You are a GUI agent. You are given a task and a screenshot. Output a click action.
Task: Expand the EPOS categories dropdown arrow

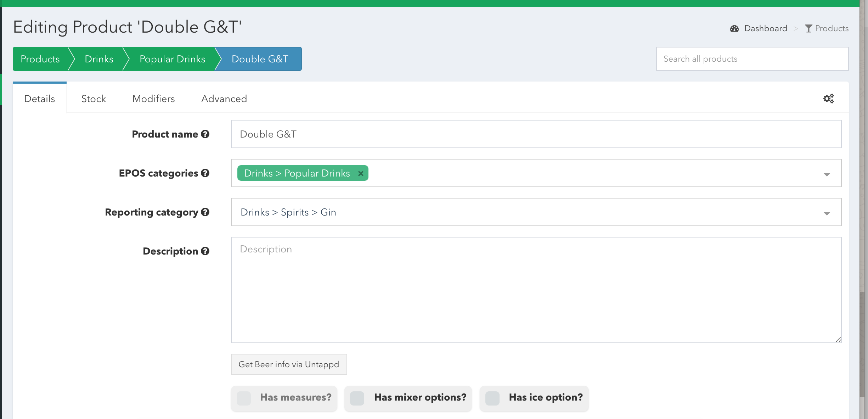click(827, 174)
